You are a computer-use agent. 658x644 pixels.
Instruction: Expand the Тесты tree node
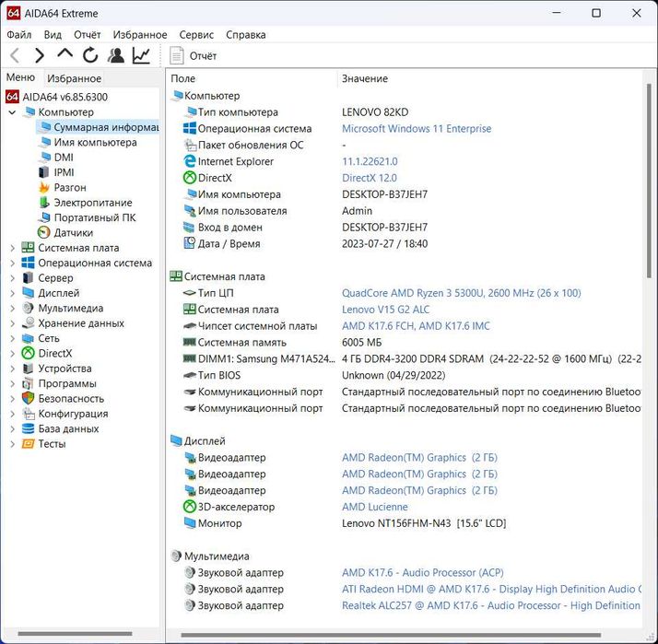(13, 444)
